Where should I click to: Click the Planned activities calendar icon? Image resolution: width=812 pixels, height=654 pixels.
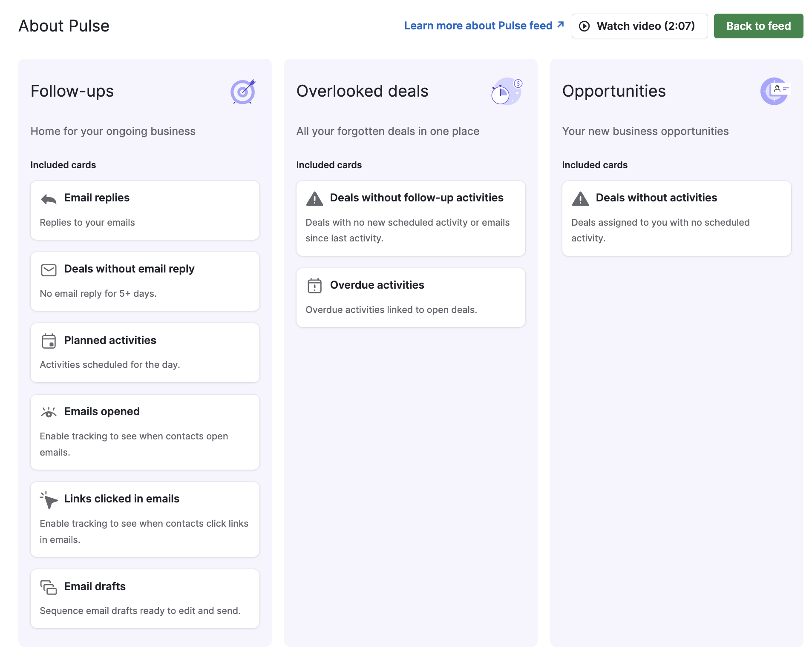coord(49,341)
